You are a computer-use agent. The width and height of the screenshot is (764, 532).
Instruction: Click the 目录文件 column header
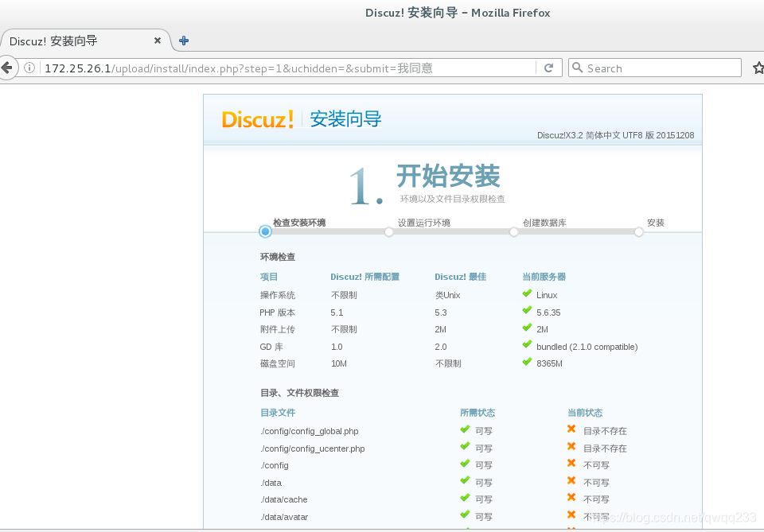click(x=278, y=412)
